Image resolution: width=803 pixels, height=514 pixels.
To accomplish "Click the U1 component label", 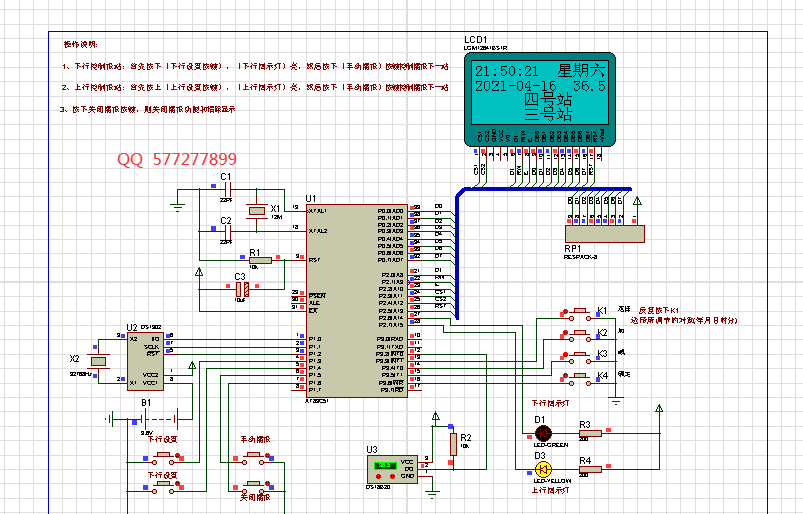I will point(310,199).
